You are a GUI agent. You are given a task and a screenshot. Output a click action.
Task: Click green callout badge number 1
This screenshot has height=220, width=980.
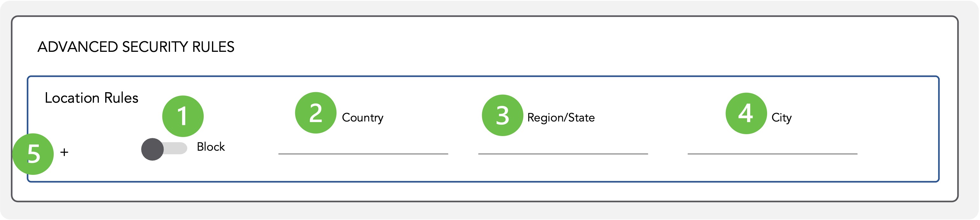[183, 116]
